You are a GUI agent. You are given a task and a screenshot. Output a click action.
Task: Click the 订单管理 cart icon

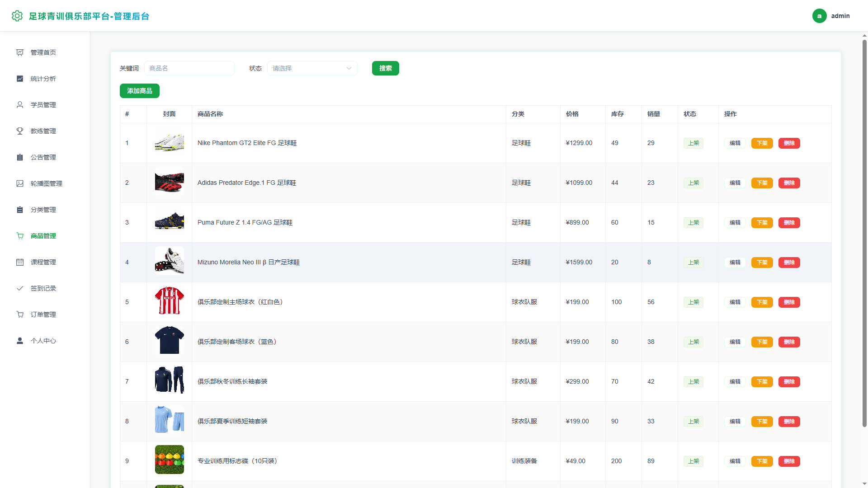(x=20, y=314)
